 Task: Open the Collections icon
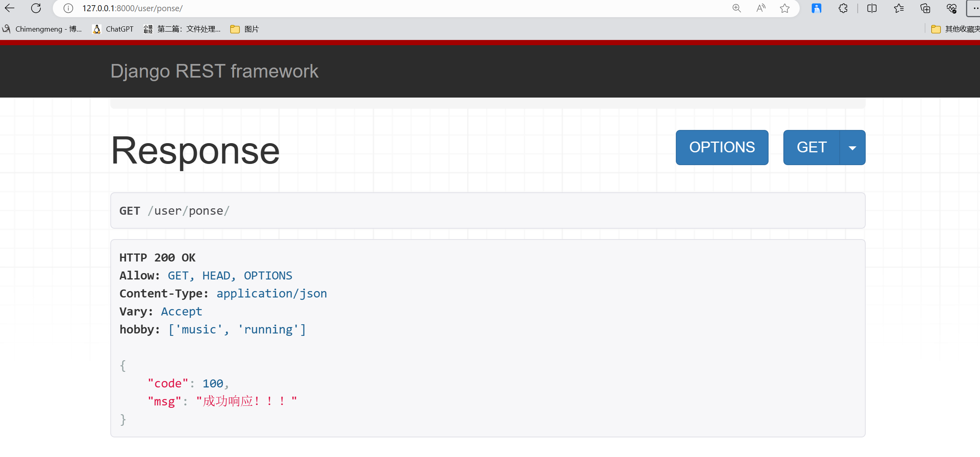[x=925, y=8]
